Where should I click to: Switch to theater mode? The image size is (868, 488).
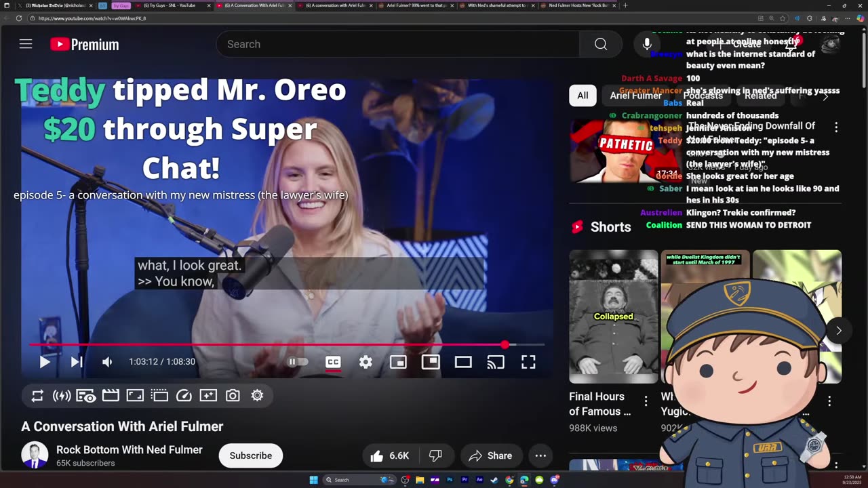(463, 362)
